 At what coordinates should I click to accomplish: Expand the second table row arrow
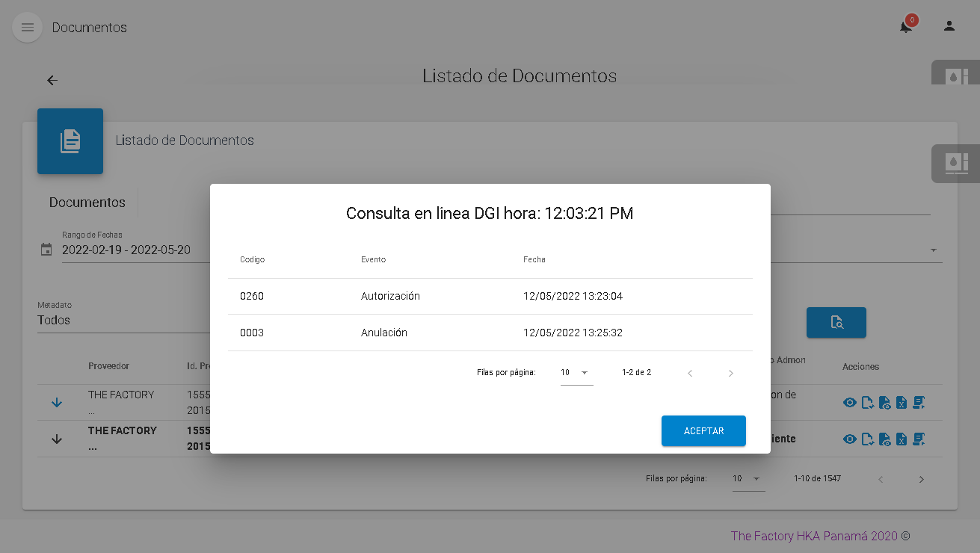point(57,439)
